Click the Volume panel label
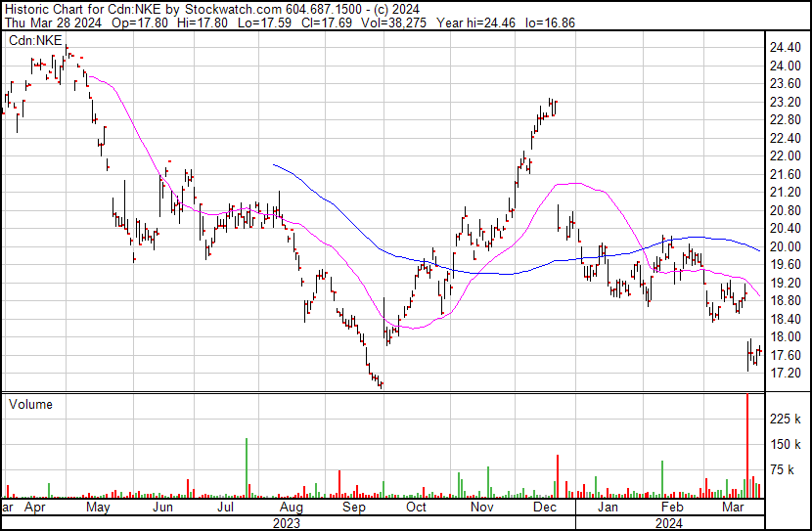The height and width of the screenshot is (531, 812). point(30,404)
